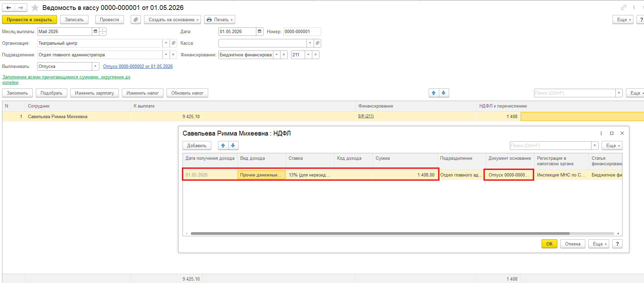Add document to favorites with star
644x283 pixels.
pos(35,8)
